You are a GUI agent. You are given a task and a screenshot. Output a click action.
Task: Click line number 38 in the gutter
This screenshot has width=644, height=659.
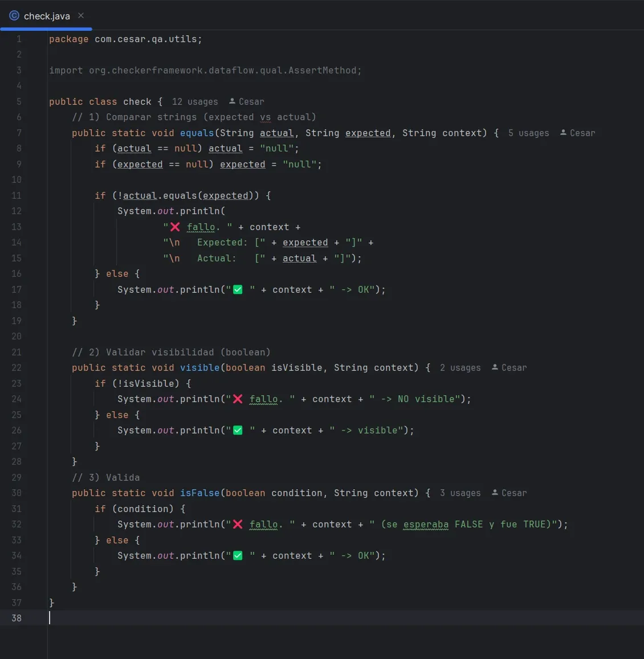click(x=17, y=618)
